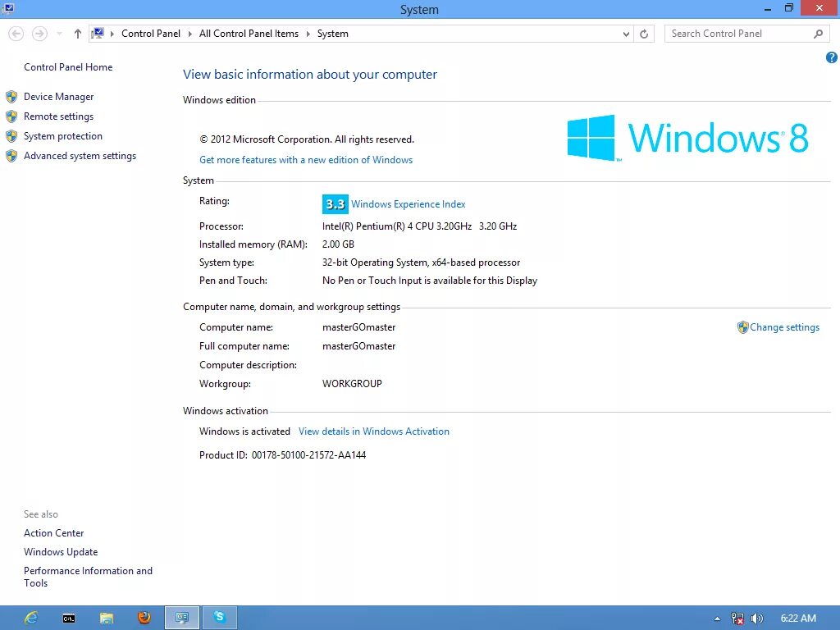Click the 2012 Microsoft Corporation copyright text
840x630 pixels.
tap(307, 139)
